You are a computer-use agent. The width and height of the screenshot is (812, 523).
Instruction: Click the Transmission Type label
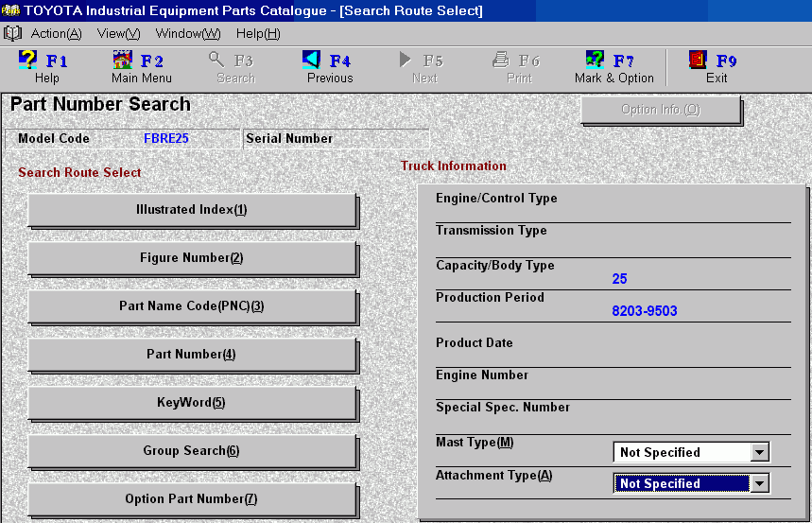492,231
